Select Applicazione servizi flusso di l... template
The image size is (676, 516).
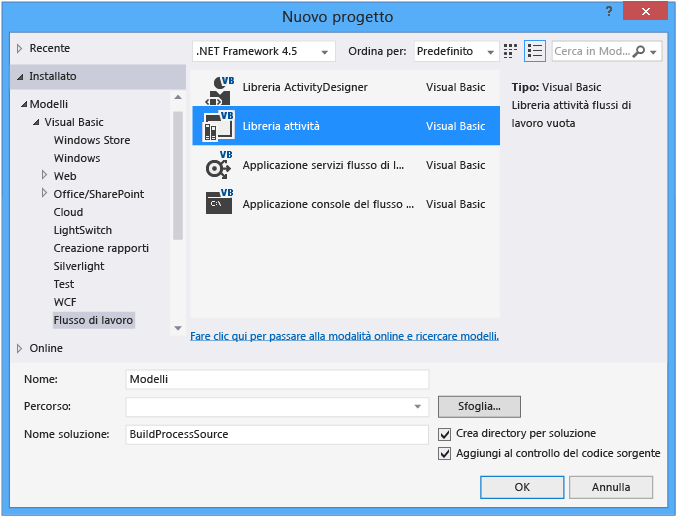click(323, 165)
